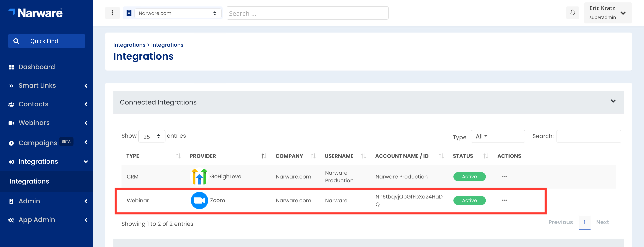The image size is (644, 247).
Task: Expand App Admin submenu chevron
Action: [x=86, y=220]
